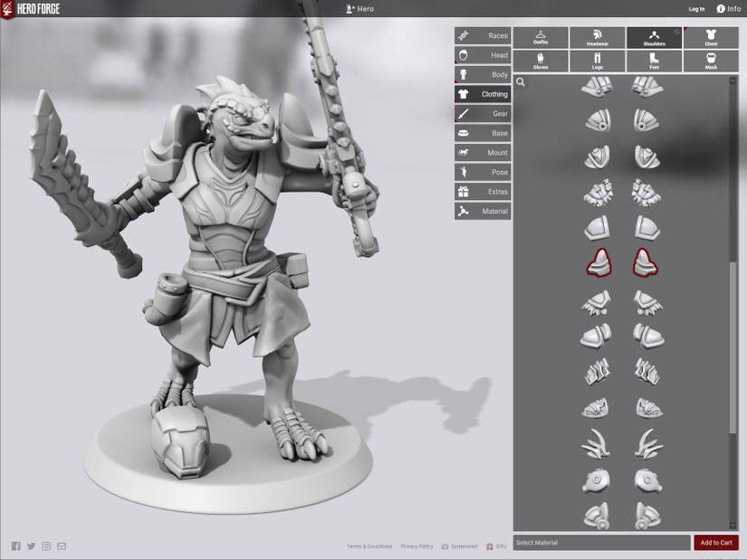Image resolution: width=747 pixels, height=560 pixels.
Task: Open the Twitter page icon
Action: tap(31, 546)
